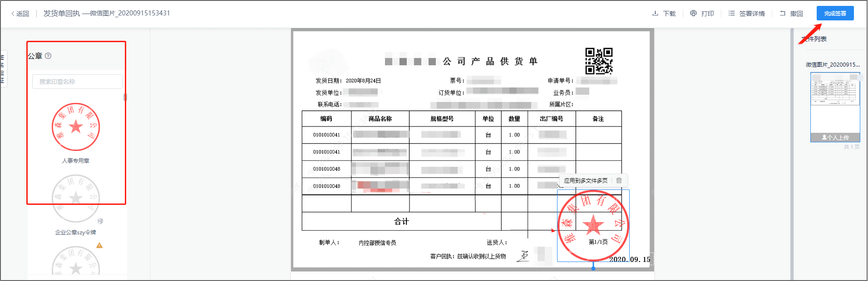Viewport: 868px width, 281px height.
Task: Click 应用到多文件多页 above the stamp
Action: (x=586, y=180)
